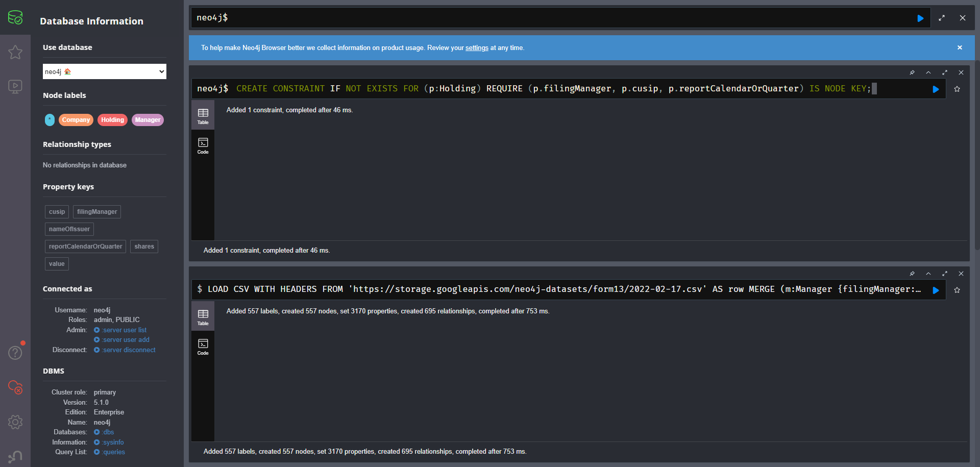The image size is (980, 467).
Task: Select Table view in constraint frame
Action: [203, 116]
